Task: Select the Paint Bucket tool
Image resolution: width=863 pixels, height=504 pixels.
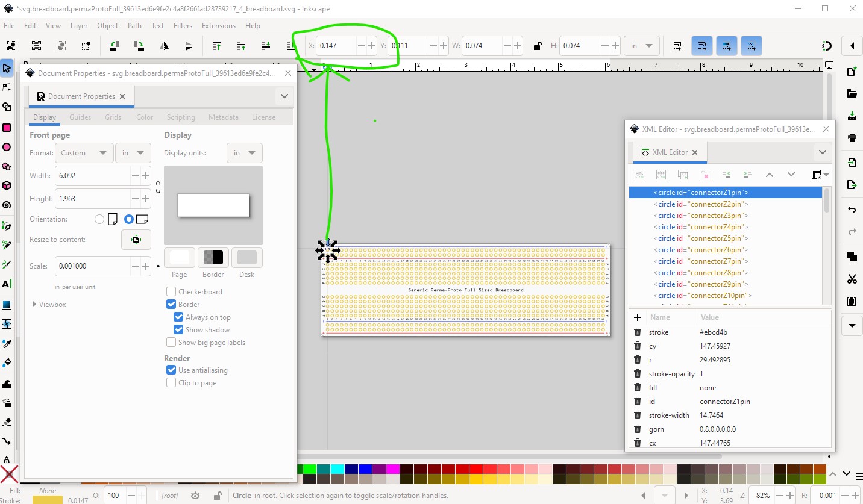Action: tap(7, 363)
